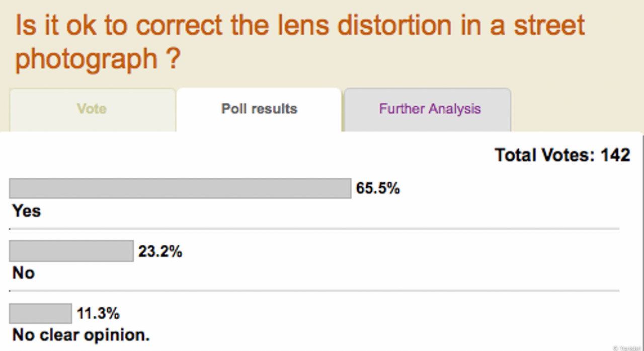The width and height of the screenshot is (644, 351).
Task: Switch to the Vote tab
Action: tap(93, 110)
